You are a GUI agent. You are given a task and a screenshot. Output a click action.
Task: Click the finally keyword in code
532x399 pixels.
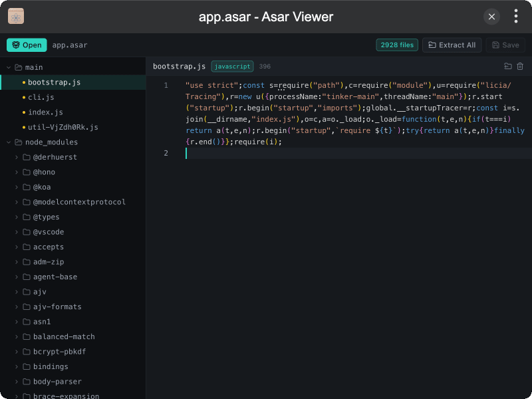pos(509,130)
